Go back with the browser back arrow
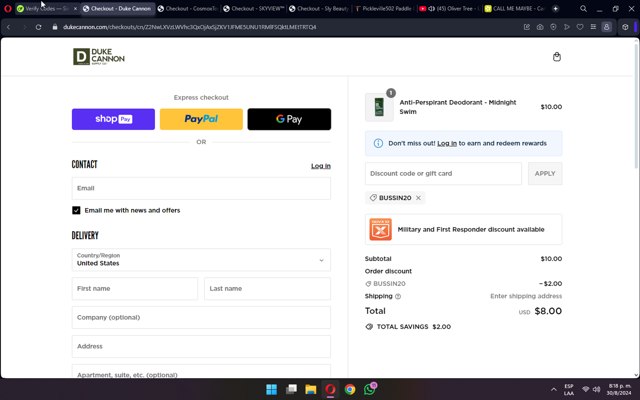This screenshot has width=640, height=400. pyautogui.click(x=9, y=27)
